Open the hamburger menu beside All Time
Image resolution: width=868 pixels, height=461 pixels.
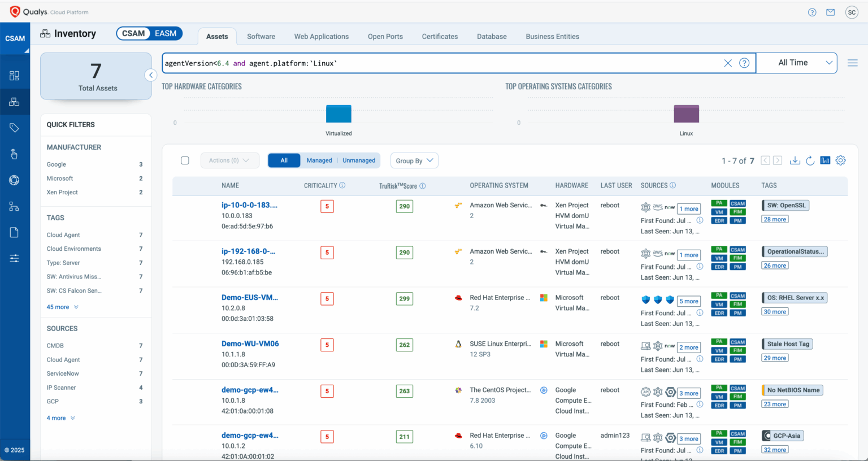[x=852, y=63]
